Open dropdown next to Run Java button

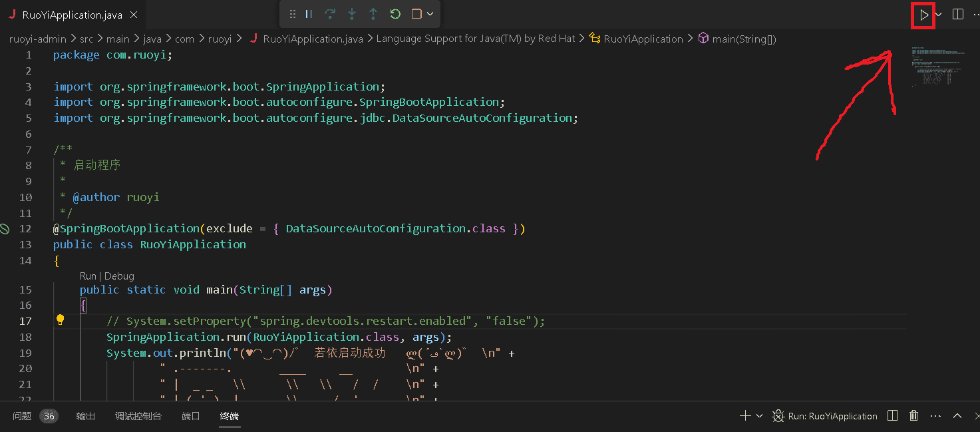[939, 15]
